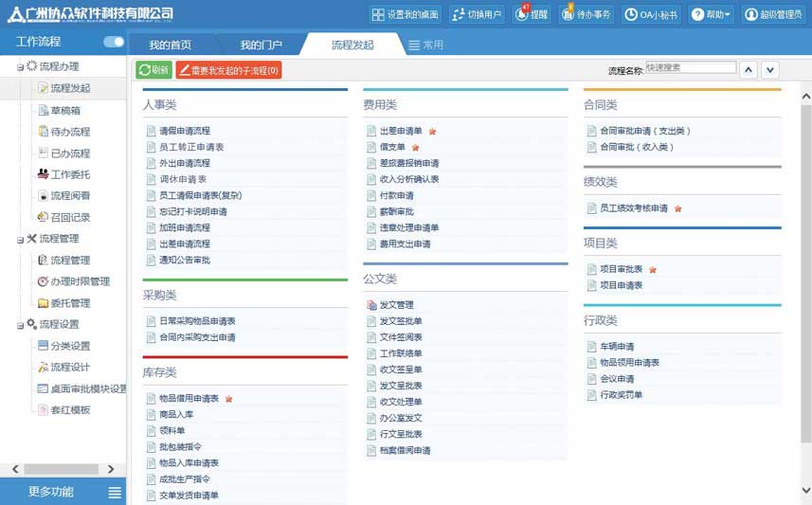
Task: Focus the 流程名称 quick search field
Action: [691, 67]
